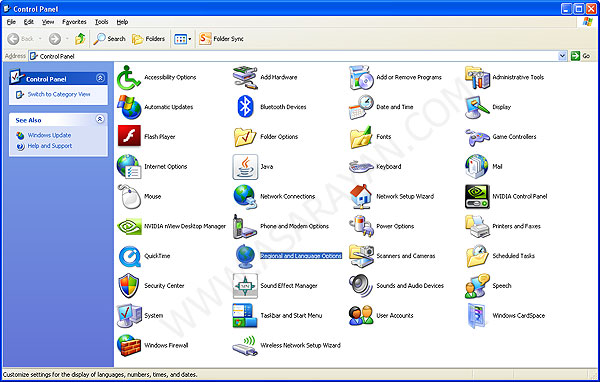This screenshot has width=600, height=382.
Task: Click the Regional and Language Options globe icon
Action: coord(245,256)
